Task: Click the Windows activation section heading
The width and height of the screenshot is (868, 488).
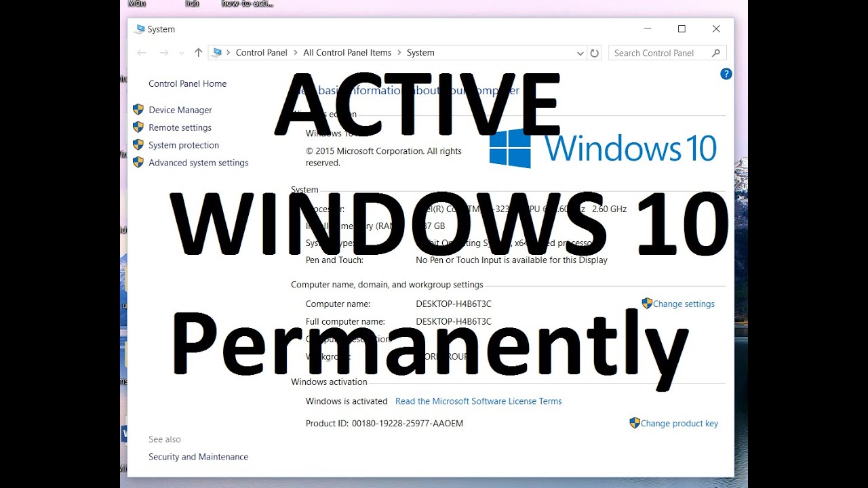Action: pyautogui.click(x=329, y=382)
